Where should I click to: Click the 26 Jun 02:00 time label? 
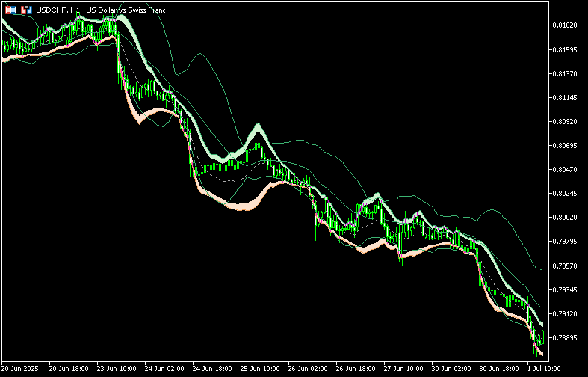(308, 368)
